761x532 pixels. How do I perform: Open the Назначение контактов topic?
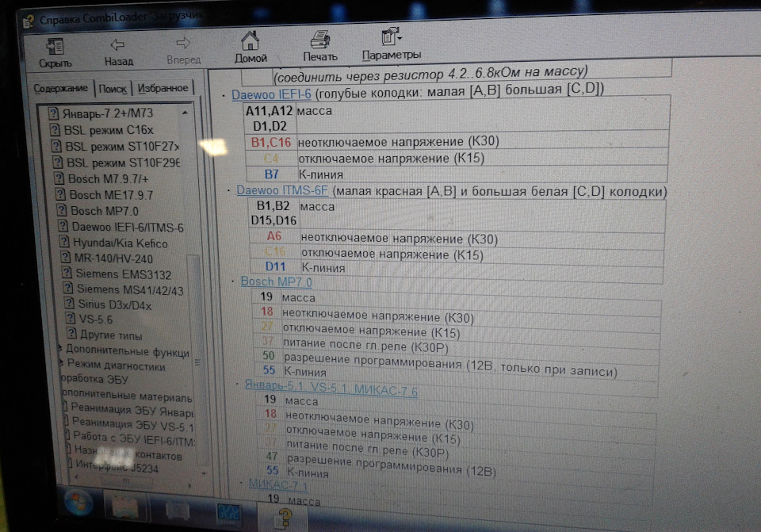tap(128, 453)
